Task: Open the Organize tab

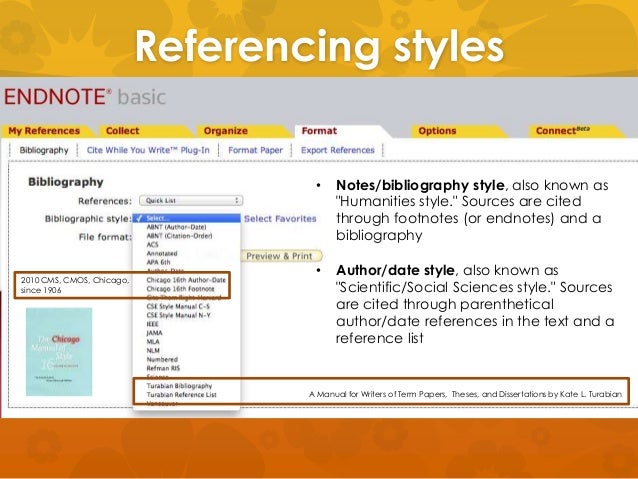Action: 225,131
